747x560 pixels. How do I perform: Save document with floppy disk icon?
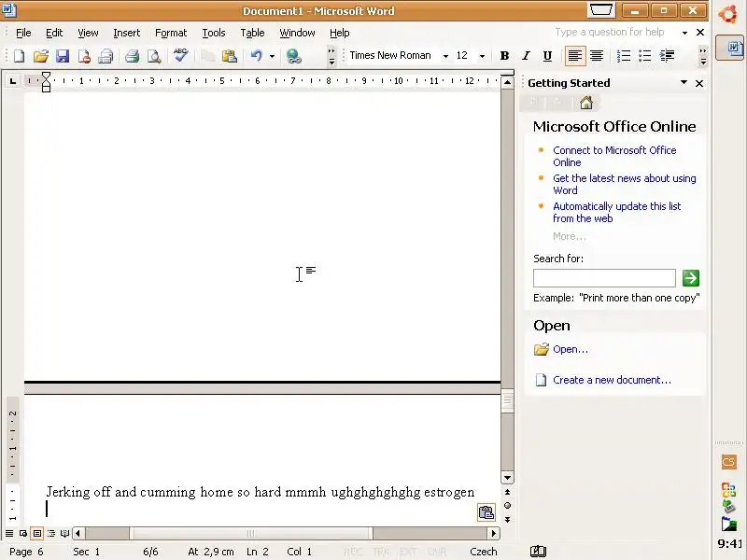[x=63, y=56]
